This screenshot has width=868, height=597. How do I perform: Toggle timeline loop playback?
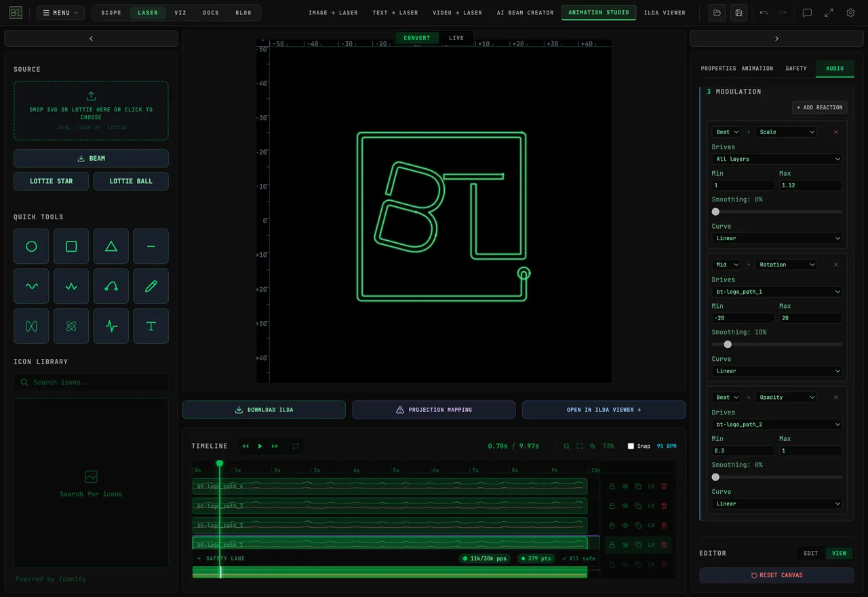click(x=296, y=446)
